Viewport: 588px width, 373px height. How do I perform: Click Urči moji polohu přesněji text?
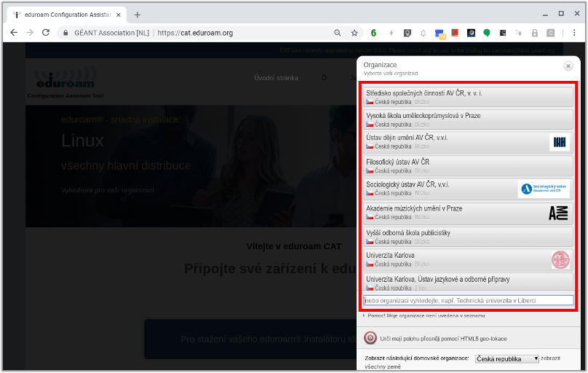click(x=444, y=339)
